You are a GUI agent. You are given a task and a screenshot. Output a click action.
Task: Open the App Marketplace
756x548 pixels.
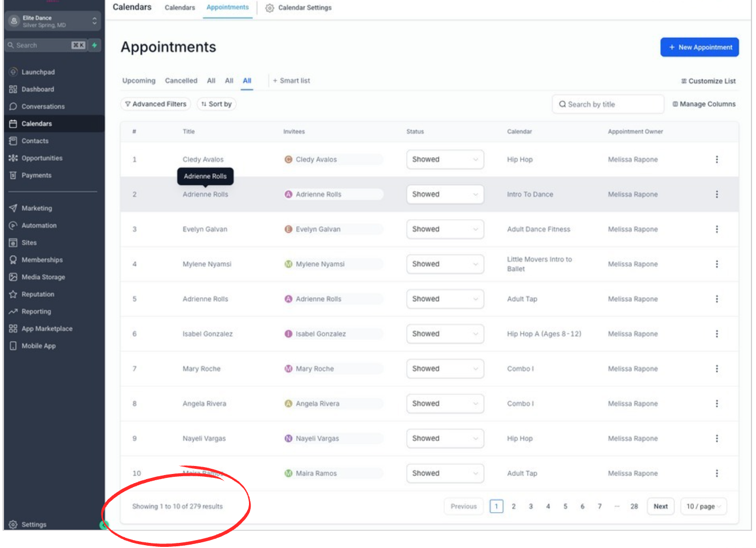point(47,329)
